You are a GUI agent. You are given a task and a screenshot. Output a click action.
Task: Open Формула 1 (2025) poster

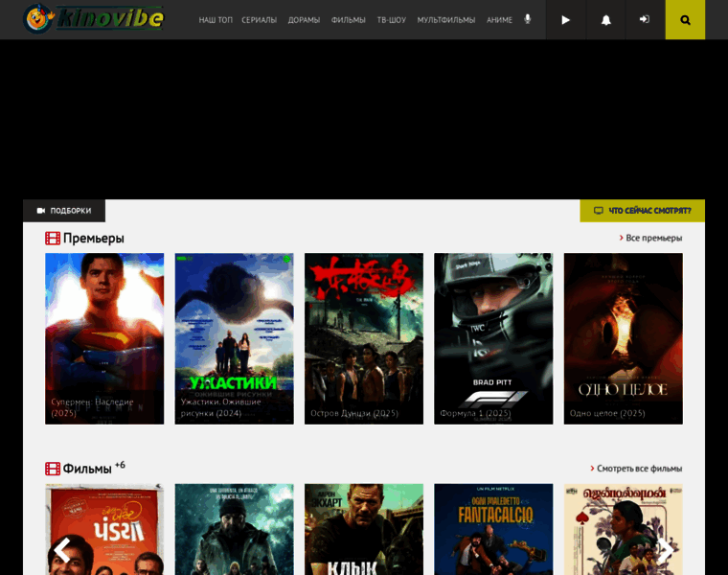point(493,338)
